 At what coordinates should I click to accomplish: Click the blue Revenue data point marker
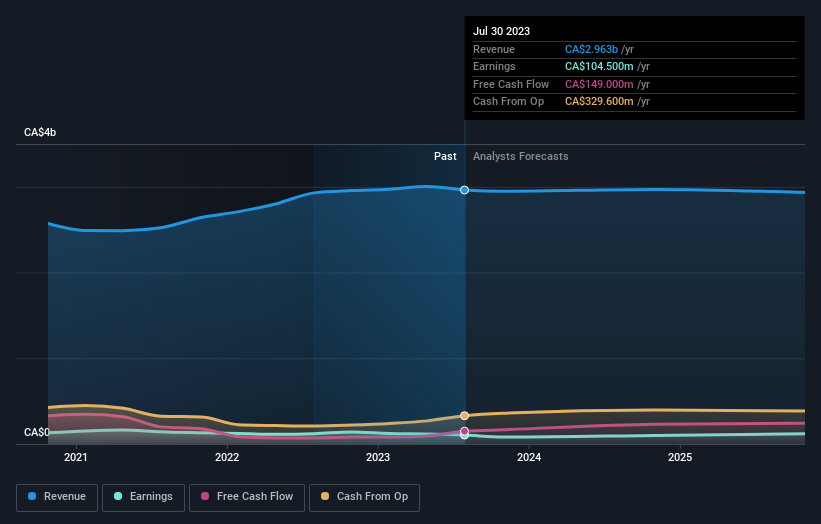pos(464,190)
